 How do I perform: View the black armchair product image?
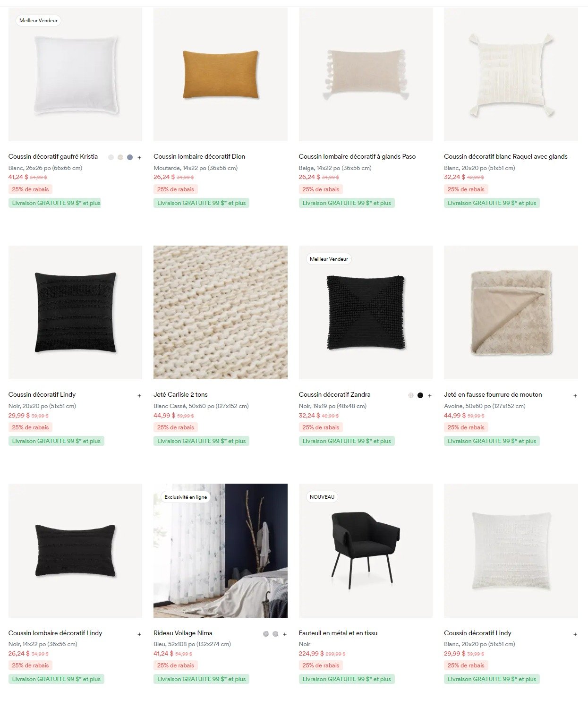(366, 551)
